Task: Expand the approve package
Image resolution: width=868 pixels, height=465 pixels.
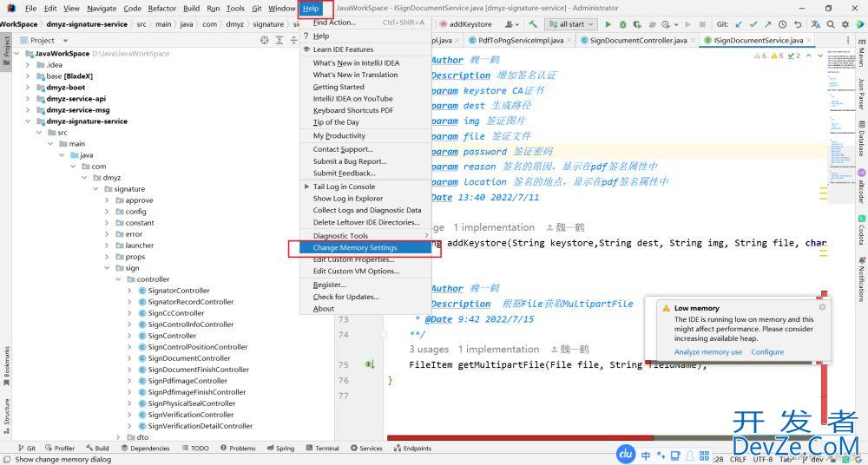Action: pos(107,200)
